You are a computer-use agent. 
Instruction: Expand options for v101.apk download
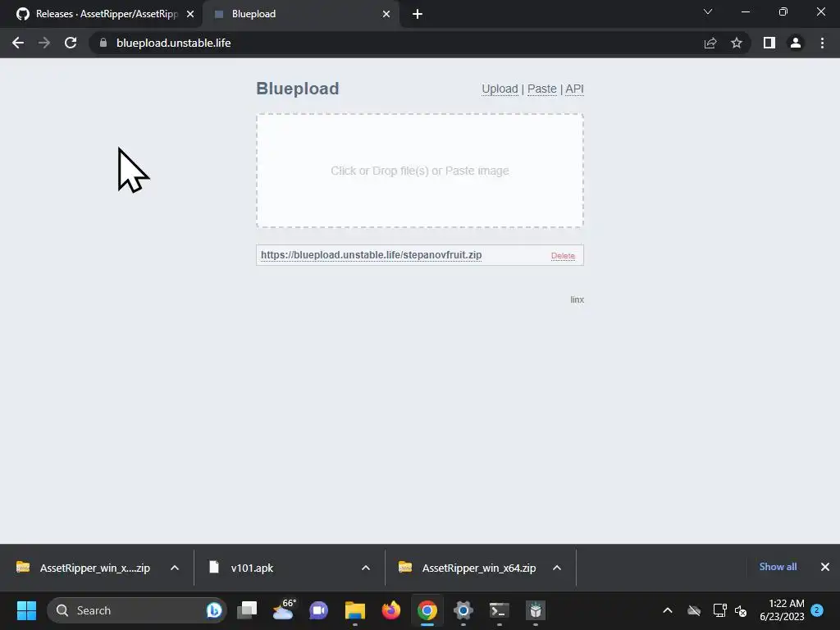click(x=366, y=568)
